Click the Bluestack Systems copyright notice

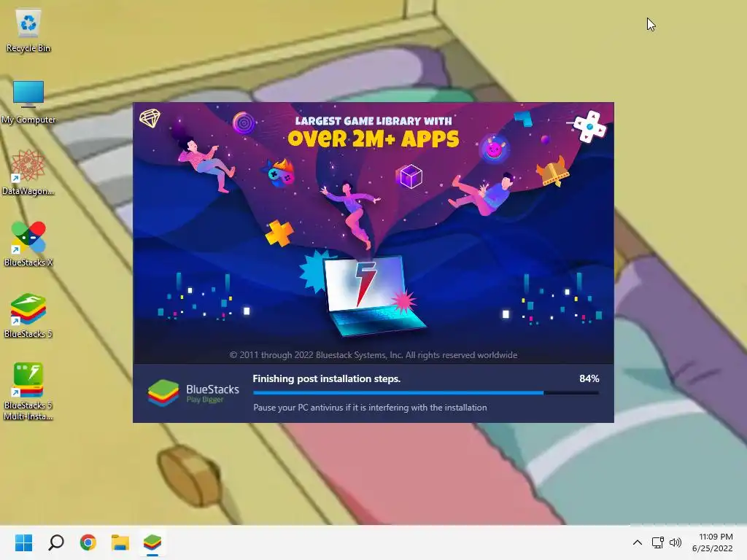373,355
